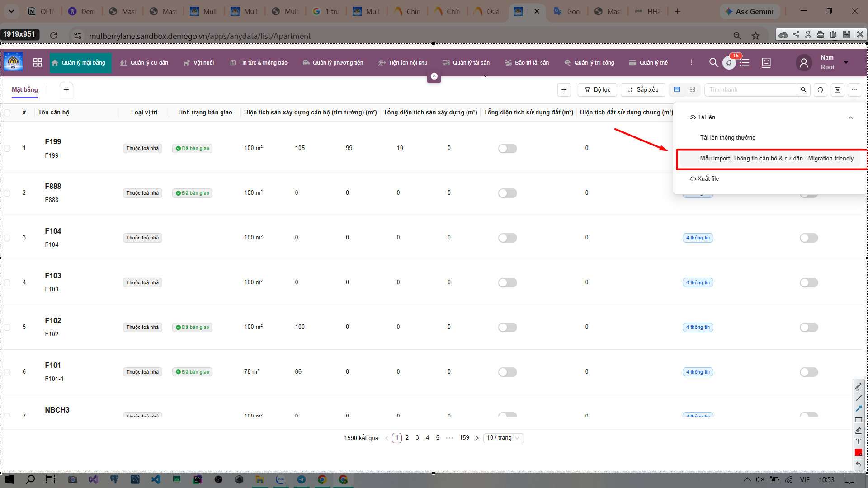Click the user avatar icon
Screen dimensions: 868x488
click(x=804, y=62)
